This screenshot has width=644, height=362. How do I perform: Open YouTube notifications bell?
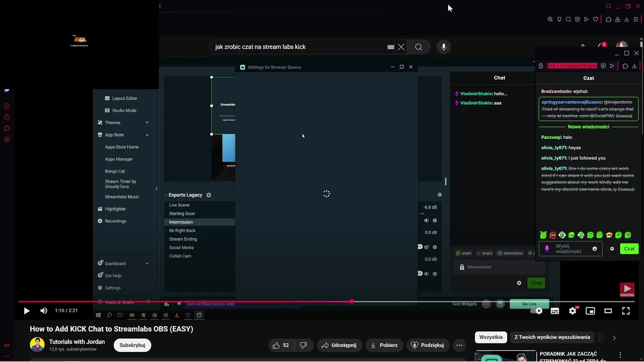(x=602, y=46)
